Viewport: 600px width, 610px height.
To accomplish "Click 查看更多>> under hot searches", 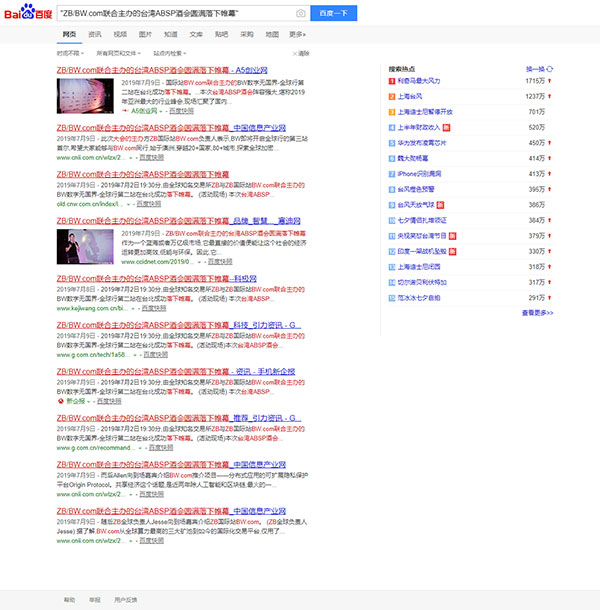I will point(537,313).
